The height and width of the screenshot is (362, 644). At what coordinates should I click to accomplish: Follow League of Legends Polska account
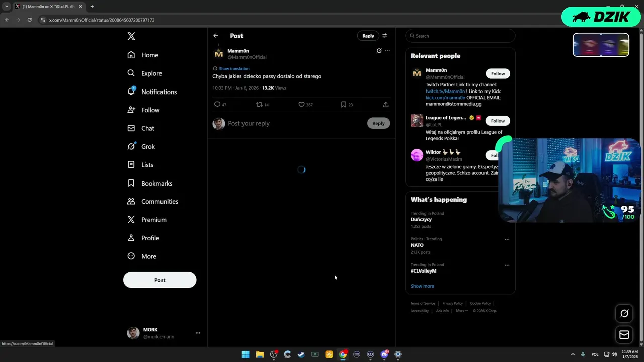(498, 121)
